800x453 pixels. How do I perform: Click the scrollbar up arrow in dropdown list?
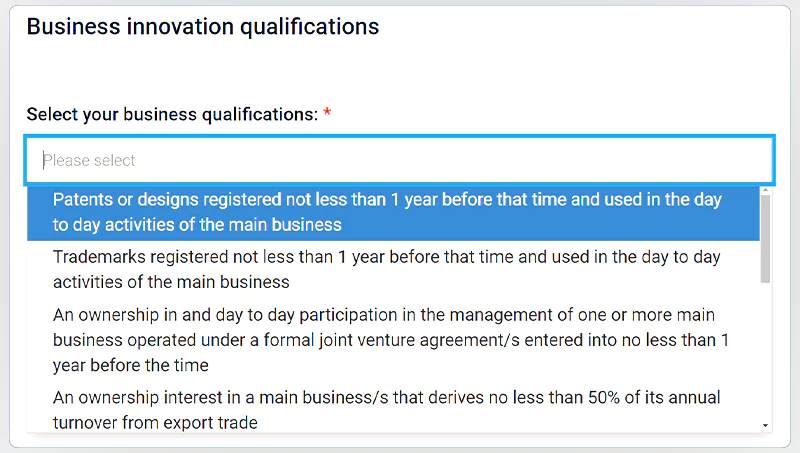766,189
